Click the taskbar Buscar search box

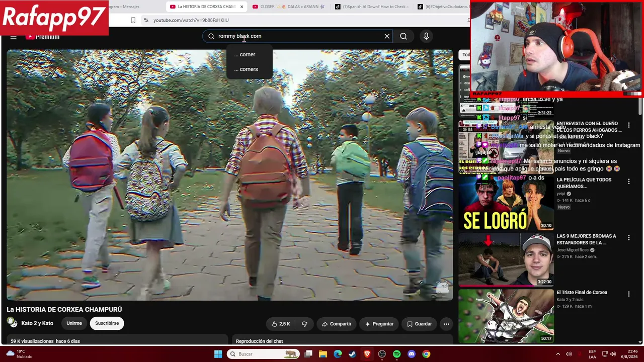pyautogui.click(x=263, y=354)
